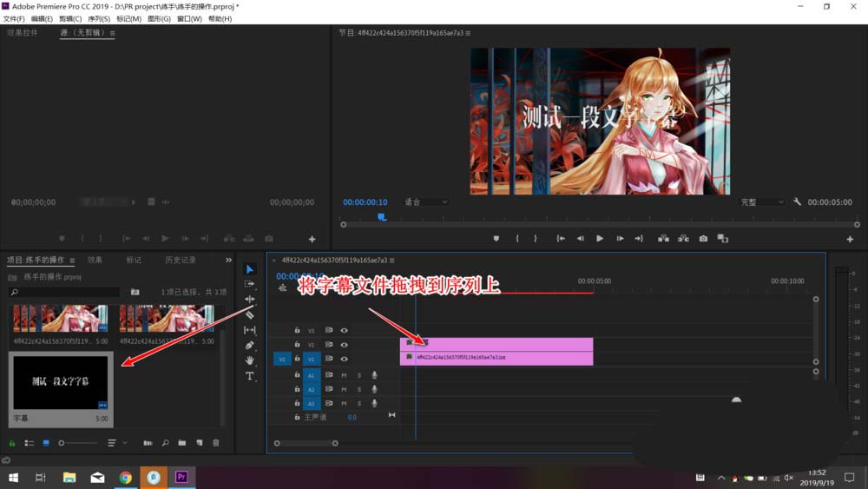Play the sequence in Program monitor

point(600,239)
